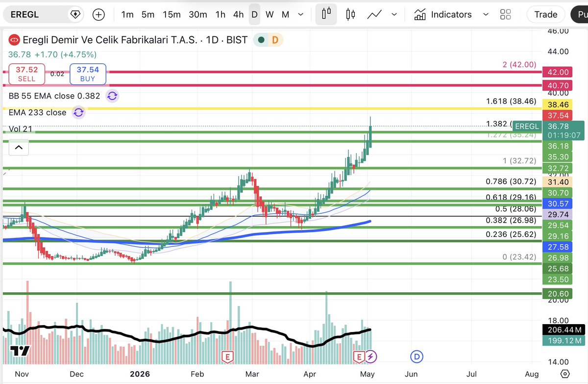Click the 2 (42.00) Fibonacci level label
This screenshot has height=384, width=588.
coord(519,65)
